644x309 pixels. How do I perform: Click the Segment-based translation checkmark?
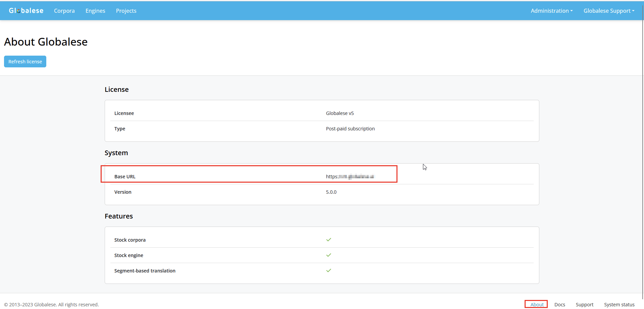tap(329, 270)
